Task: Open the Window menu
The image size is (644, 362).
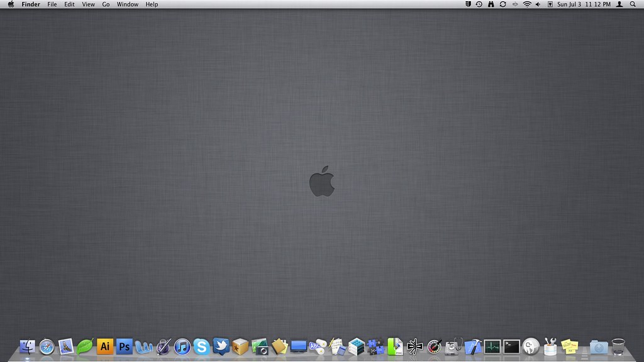Action: tap(127, 4)
